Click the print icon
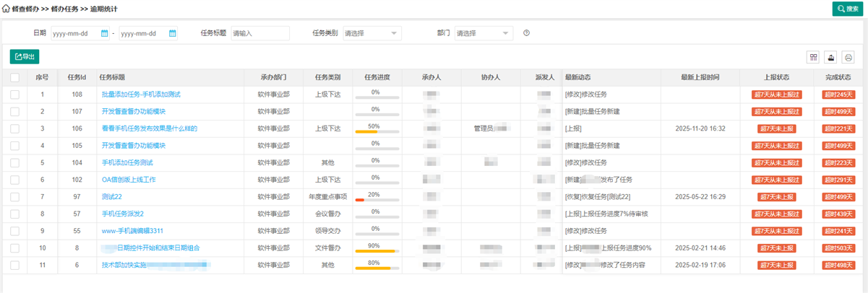The width and height of the screenshot is (868, 293). pos(848,57)
